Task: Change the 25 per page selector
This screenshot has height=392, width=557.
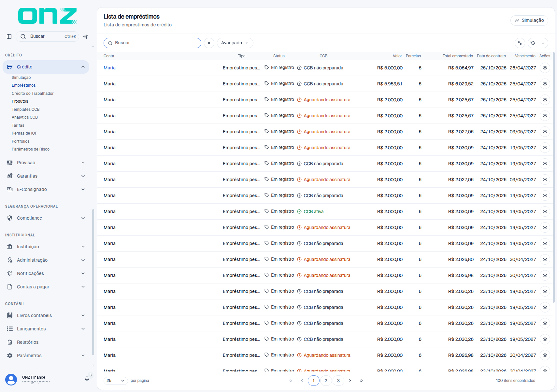Action: (116, 381)
